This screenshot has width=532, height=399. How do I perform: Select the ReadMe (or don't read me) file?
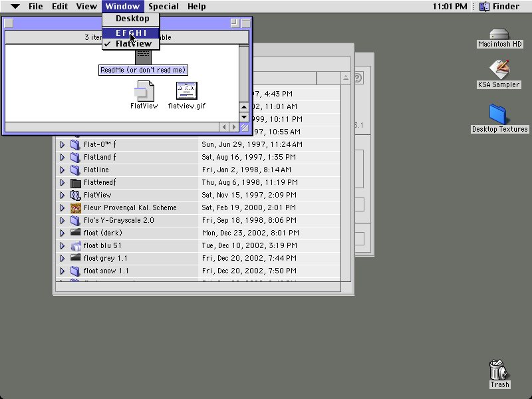pos(143,70)
